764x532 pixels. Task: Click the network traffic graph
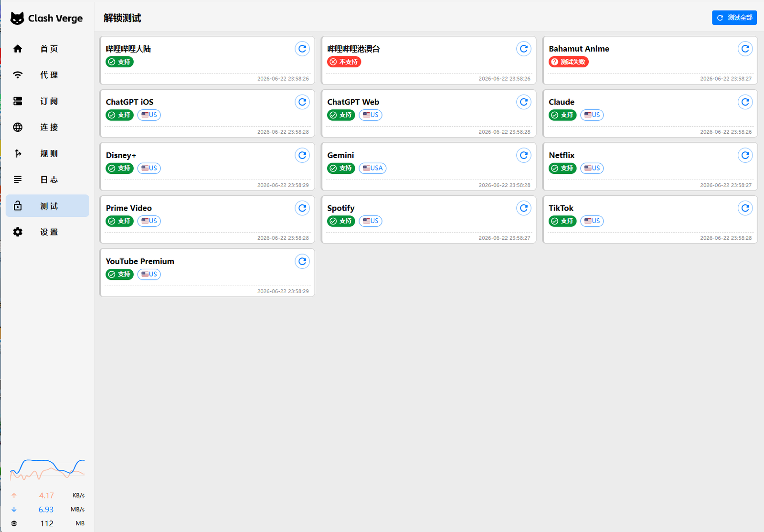(47, 469)
